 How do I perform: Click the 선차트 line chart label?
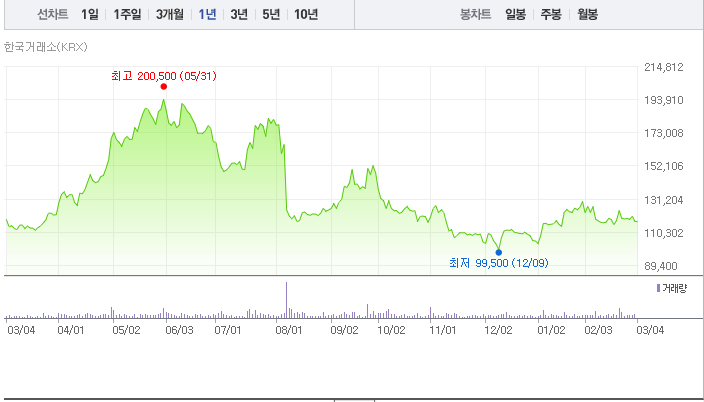tap(53, 14)
